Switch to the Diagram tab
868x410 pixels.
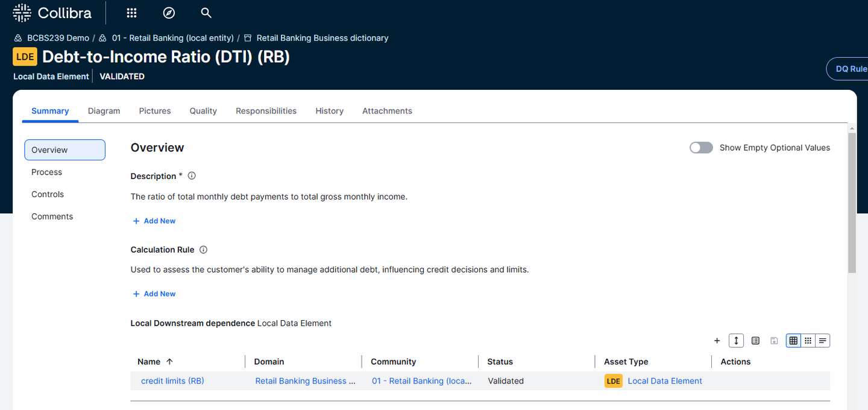click(x=104, y=111)
